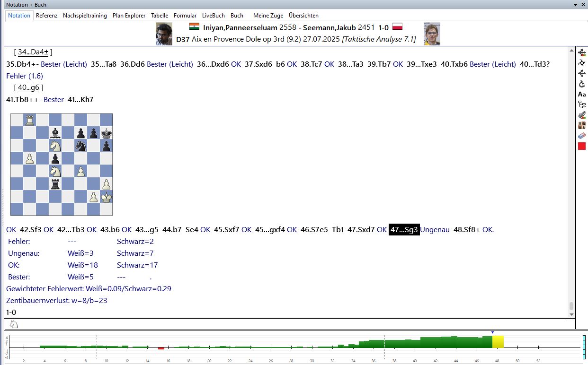Click the knight icon below the notation

[x=14, y=324]
